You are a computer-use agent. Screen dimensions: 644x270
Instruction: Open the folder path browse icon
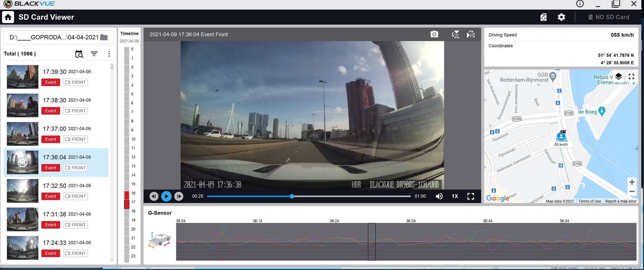[104, 37]
